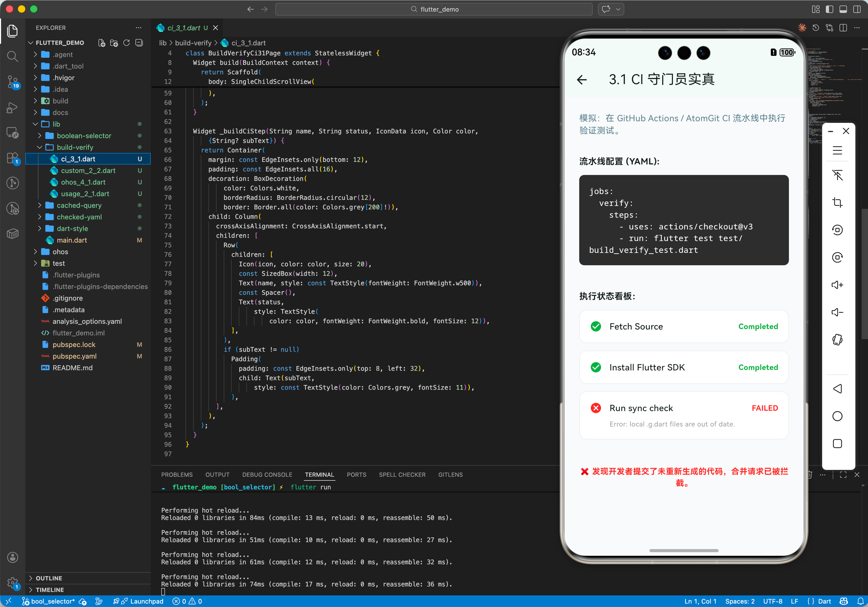
Task: Toggle the secondary side bar layout
Action: pos(857,9)
